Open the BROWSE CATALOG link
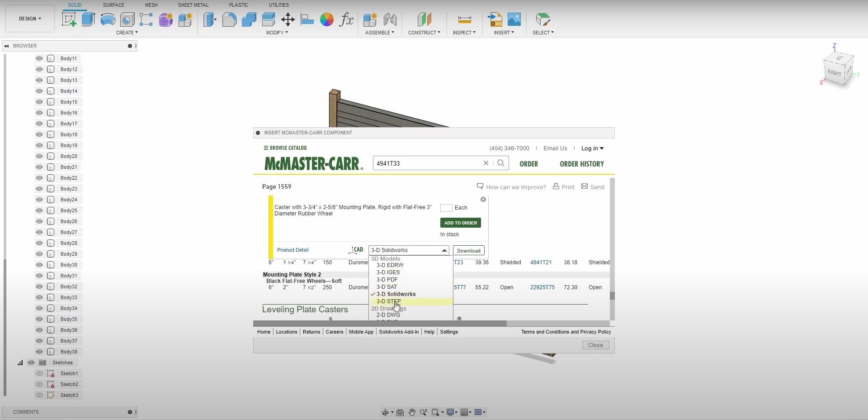The width and height of the screenshot is (868, 420). (285, 148)
